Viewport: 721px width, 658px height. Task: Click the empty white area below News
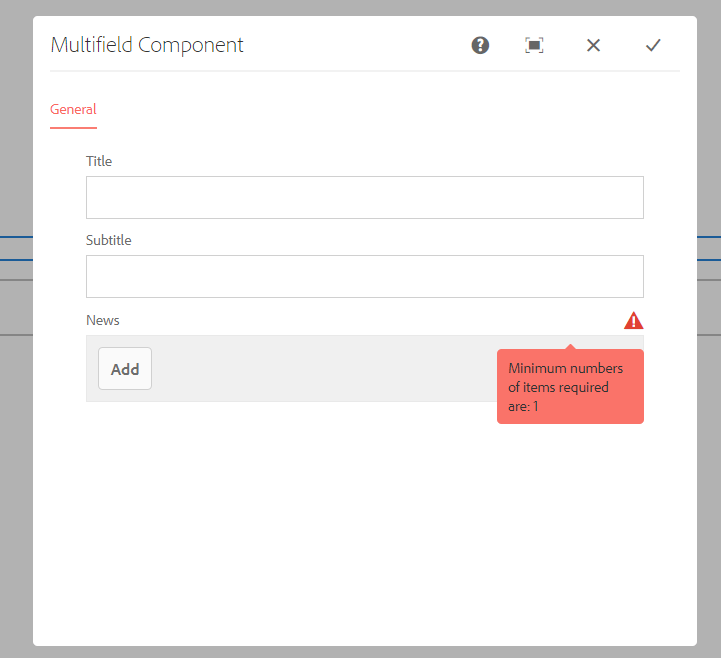(x=364, y=520)
